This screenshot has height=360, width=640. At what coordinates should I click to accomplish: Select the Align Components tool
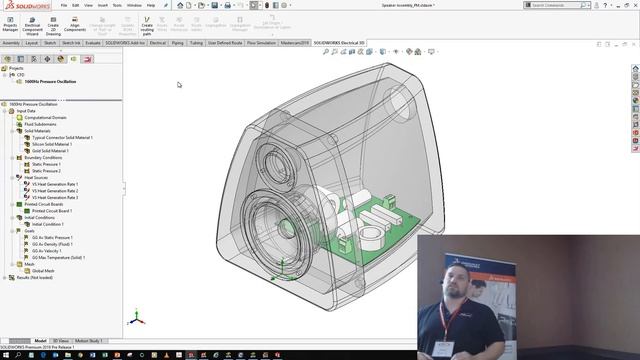point(75,24)
